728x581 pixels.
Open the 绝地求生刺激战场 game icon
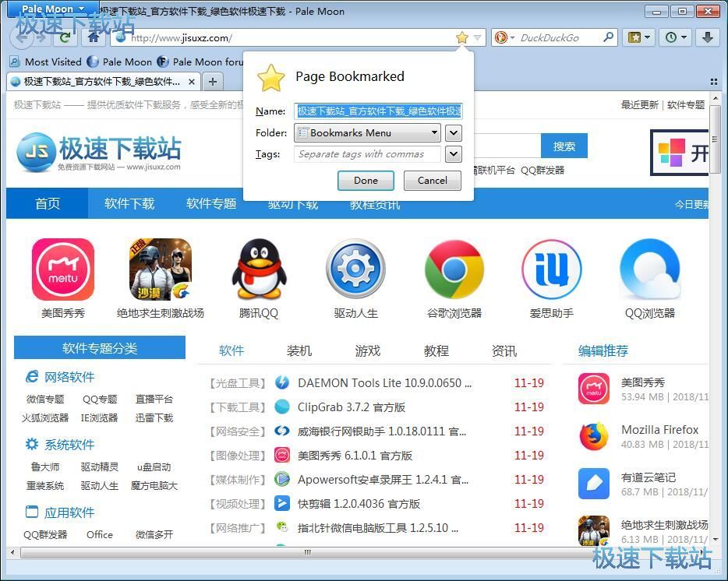161,269
